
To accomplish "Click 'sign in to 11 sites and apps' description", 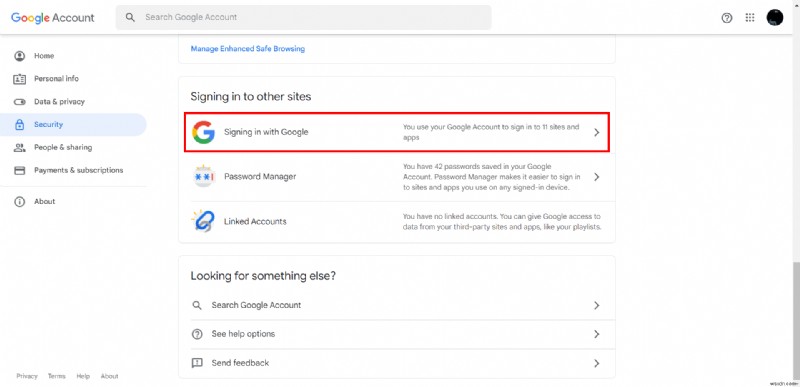I will tap(491, 132).
